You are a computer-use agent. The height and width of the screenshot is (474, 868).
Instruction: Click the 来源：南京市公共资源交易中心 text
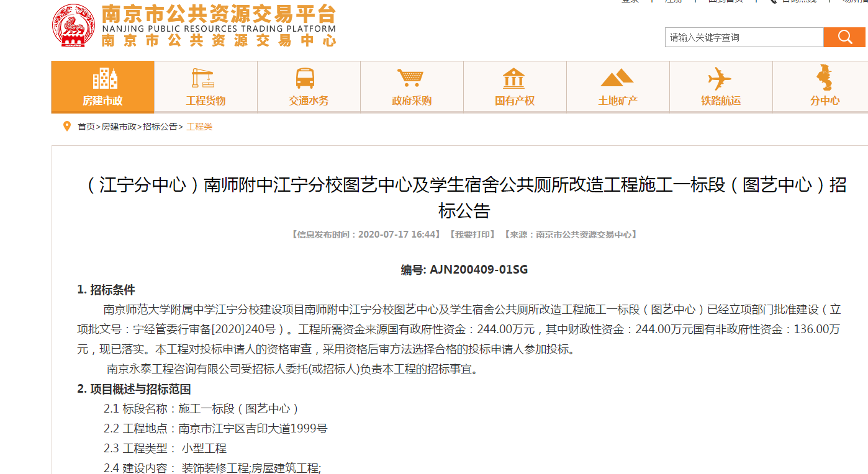tap(571, 235)
